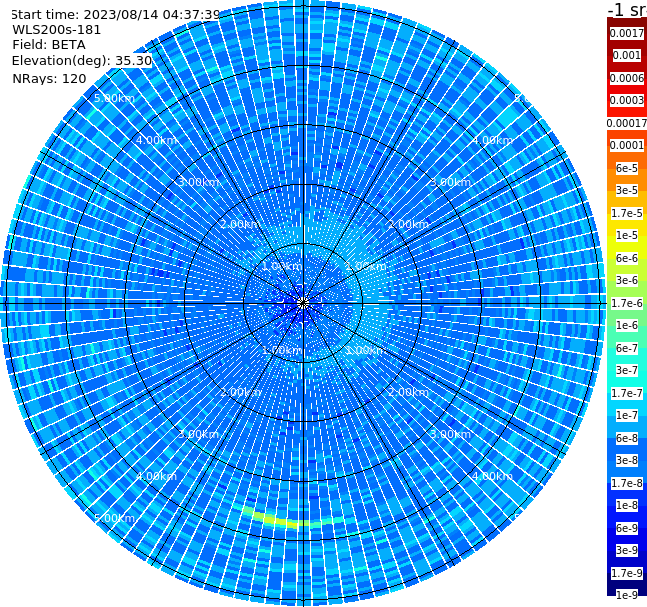The height and width of the screenshot is (607, 647).
Task: Select the 3e-8 colorbar label
Action: click(627, 460)
